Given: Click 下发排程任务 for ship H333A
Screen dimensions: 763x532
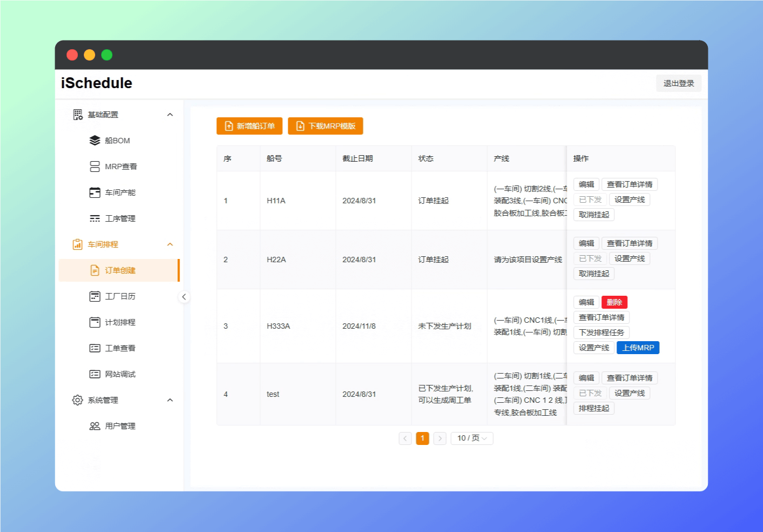Looking at the screenshot, I should [x=601, y=332].
